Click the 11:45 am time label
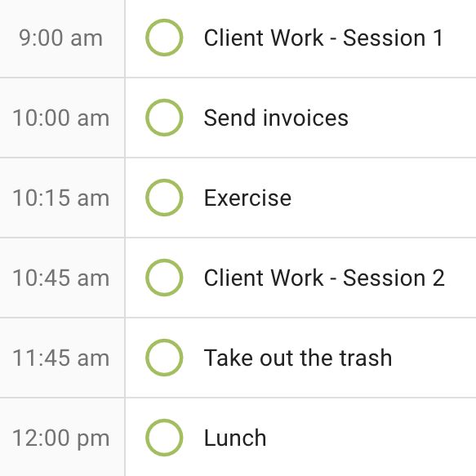Image resolution: width=476 pixels, height=476 pixels. pyautogui.click(x=60, y=358)
